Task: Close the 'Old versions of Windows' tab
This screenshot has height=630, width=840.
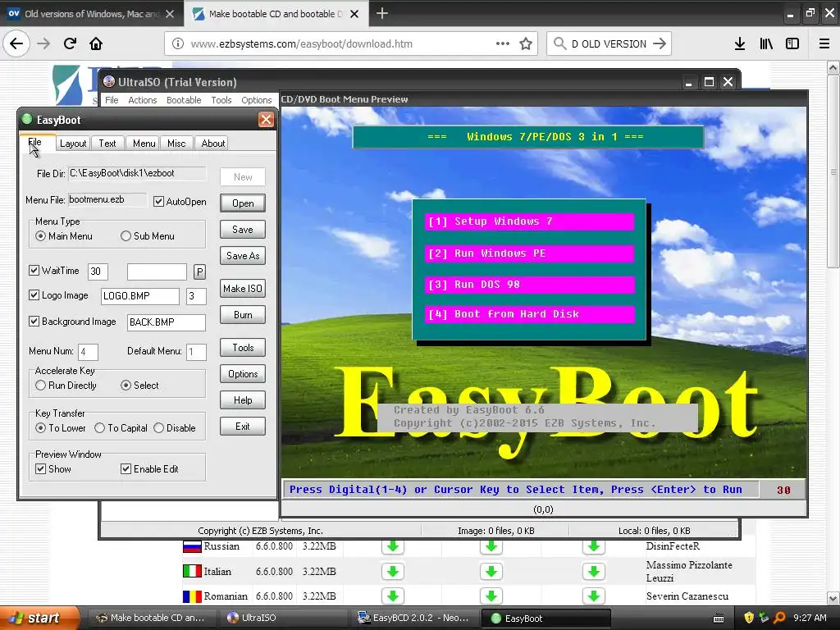Action: [170, 14]
